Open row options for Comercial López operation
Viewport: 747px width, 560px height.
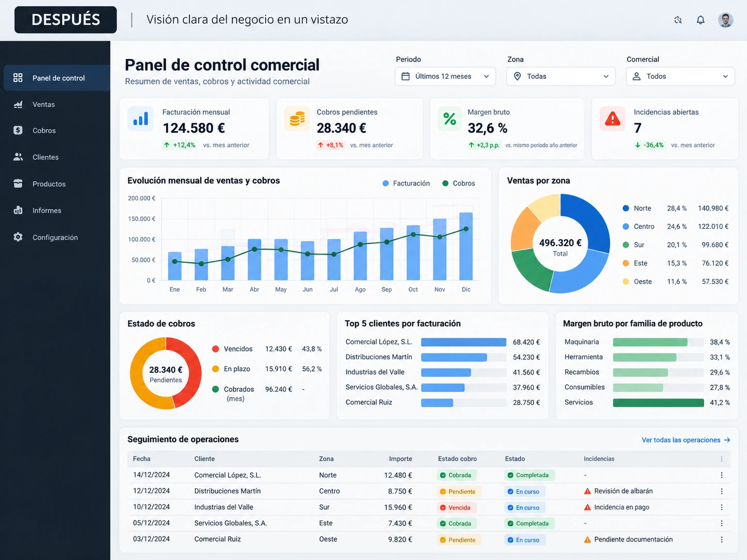click(721, 475)
